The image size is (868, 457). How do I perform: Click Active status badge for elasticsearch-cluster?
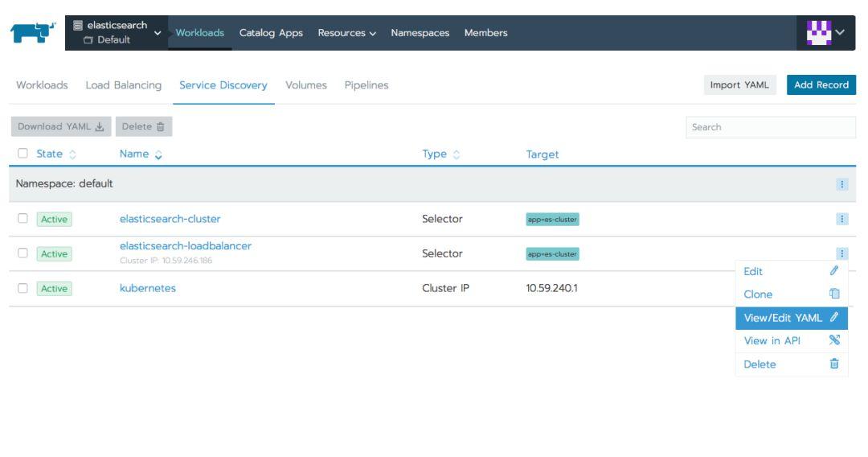click(x=55, y=220)
